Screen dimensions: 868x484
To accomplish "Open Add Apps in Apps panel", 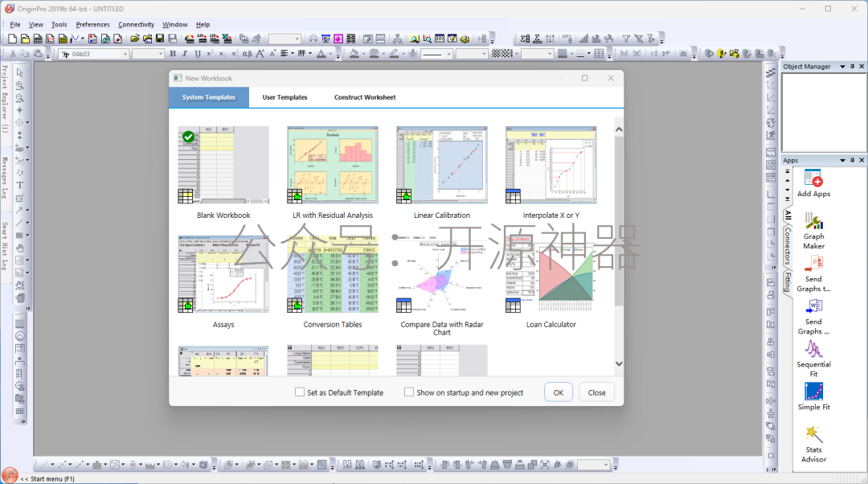I will pos(813,184).
